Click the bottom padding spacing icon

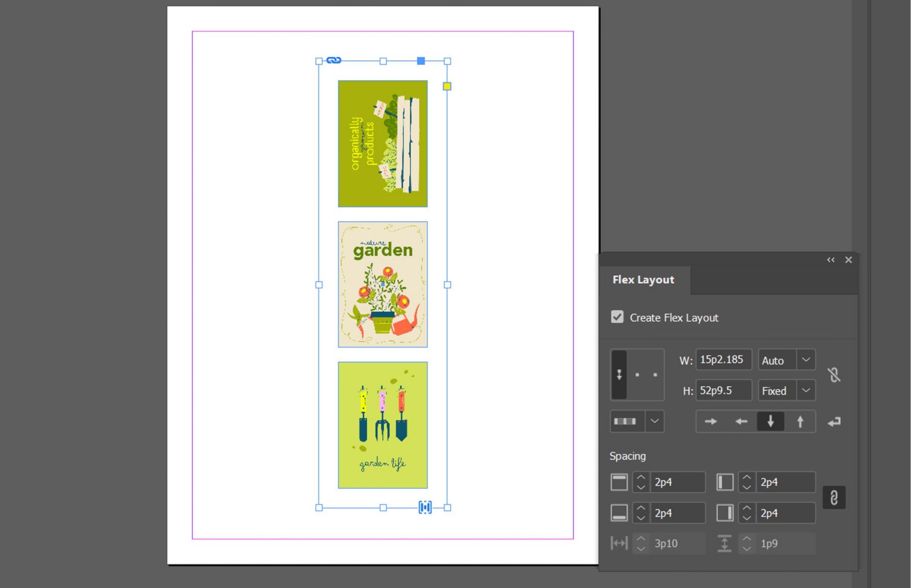[x=619, y=513]
